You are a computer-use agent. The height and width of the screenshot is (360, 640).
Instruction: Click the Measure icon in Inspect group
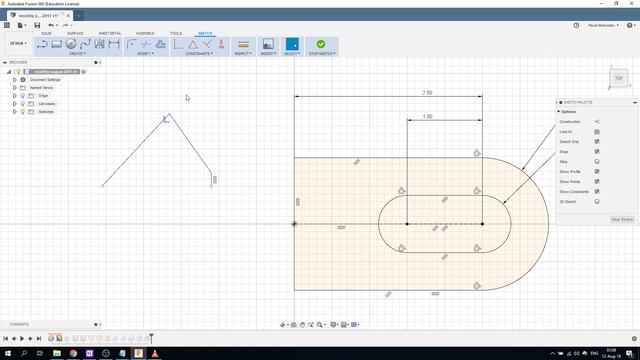click(243, 44)
